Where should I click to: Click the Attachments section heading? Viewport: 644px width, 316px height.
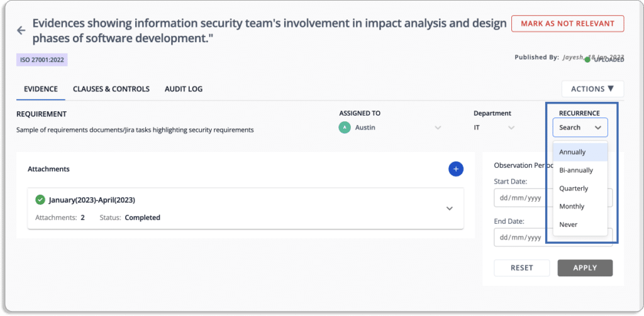(48, 169)
